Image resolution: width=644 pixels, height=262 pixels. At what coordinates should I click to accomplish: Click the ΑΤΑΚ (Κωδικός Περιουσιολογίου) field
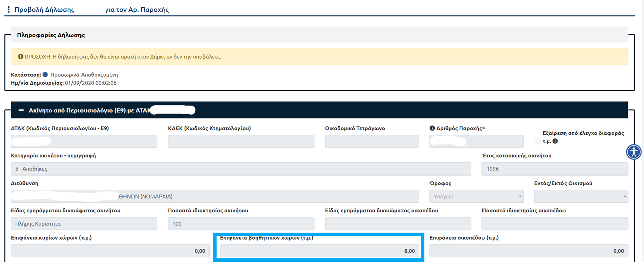coord(84,141)
